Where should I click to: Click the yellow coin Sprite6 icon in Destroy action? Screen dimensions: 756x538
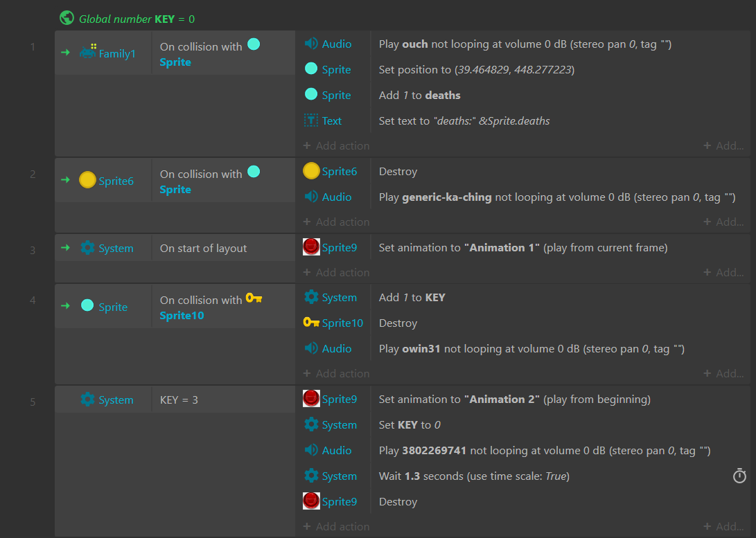[311, 171]
